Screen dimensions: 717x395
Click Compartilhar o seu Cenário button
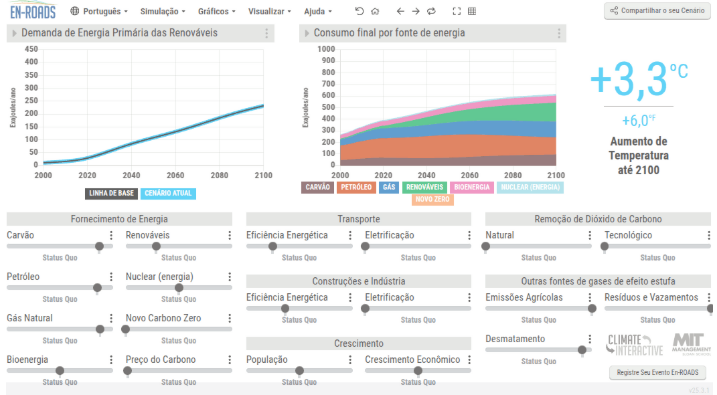[657, 11]
